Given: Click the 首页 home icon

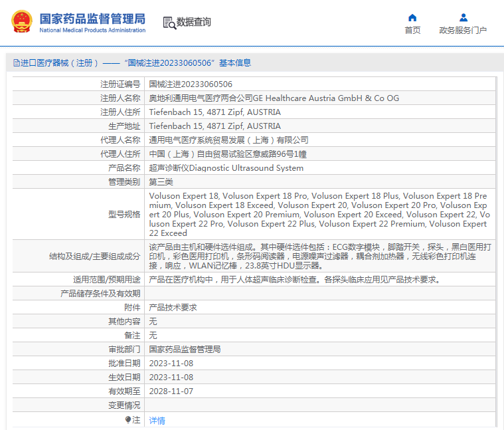Looking at the screenshot, I should coord(412,18).
